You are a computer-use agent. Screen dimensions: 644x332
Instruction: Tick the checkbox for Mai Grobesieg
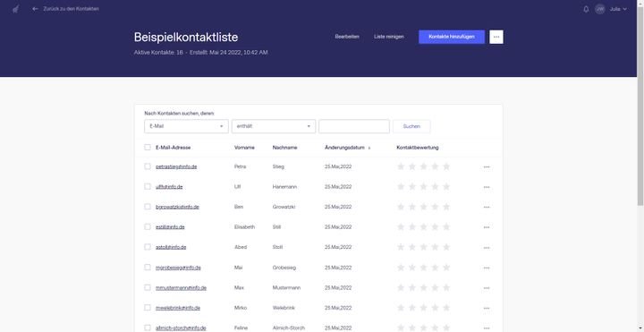[148, 267]
